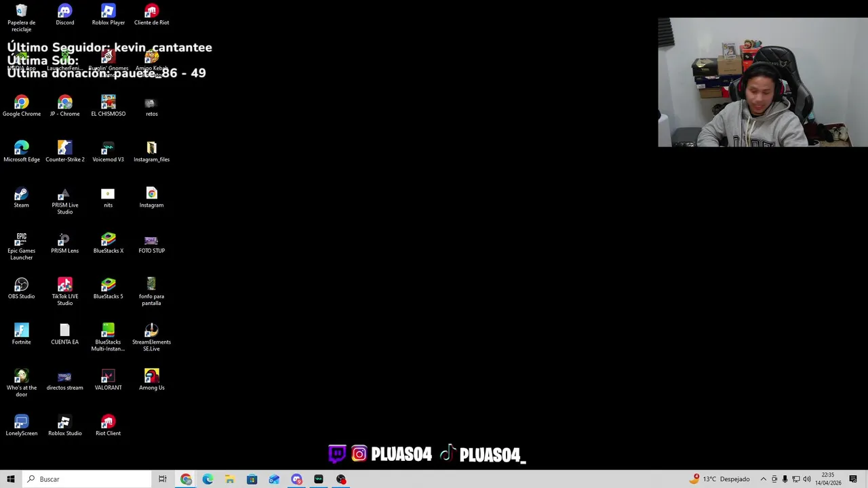The image size is (868, 488).
Task: Click the microphone tray icon
Action: click(785, 479)
